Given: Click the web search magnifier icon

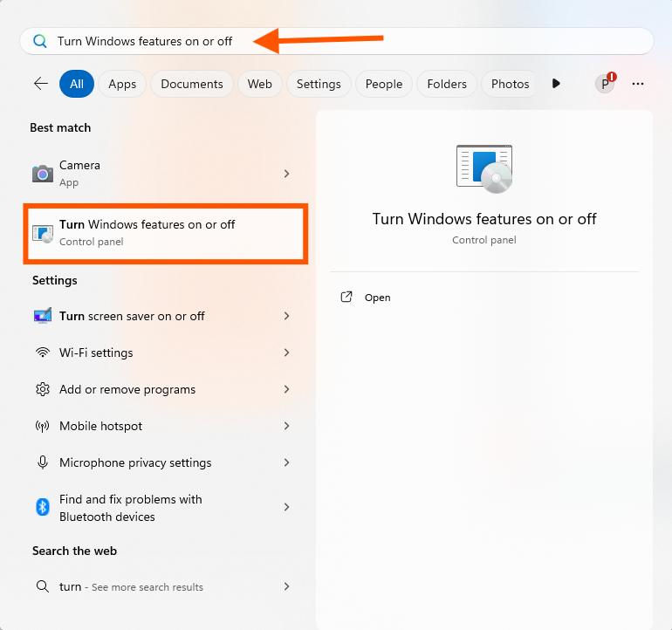Looking at the screenshot, I should [x=43, y=586].
